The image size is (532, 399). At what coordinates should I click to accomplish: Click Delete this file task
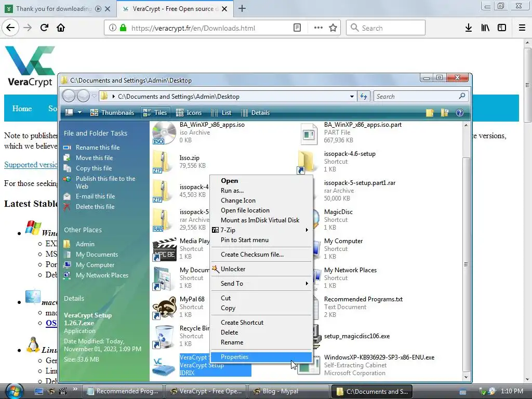click(89, 207)
